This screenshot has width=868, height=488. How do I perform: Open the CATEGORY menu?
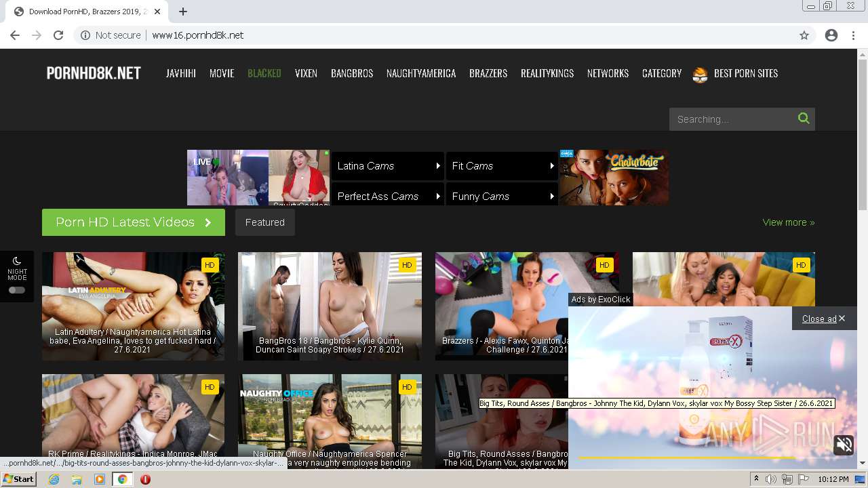pyautogui.click(x=662, y=73)
